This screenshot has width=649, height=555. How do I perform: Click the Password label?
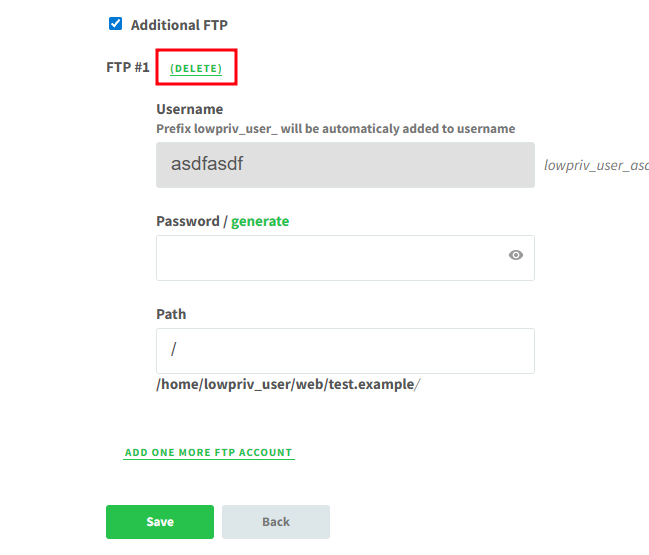pos(188,221)
